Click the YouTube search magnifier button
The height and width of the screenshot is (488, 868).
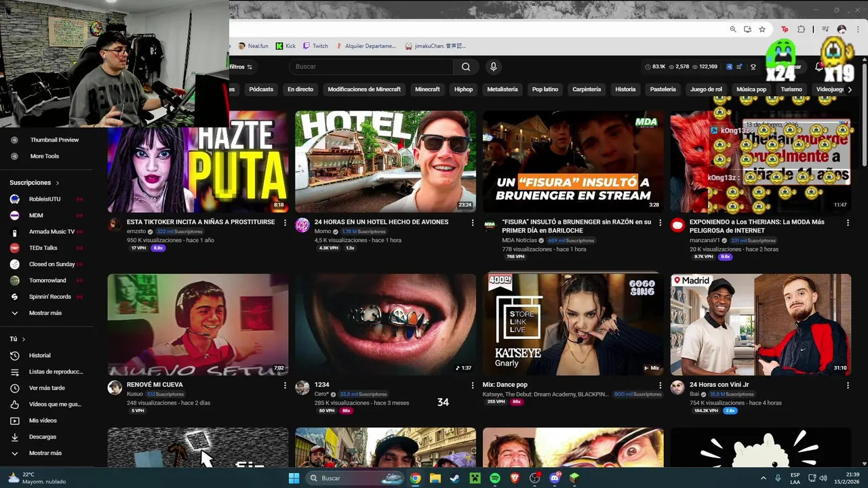[466, 66]
